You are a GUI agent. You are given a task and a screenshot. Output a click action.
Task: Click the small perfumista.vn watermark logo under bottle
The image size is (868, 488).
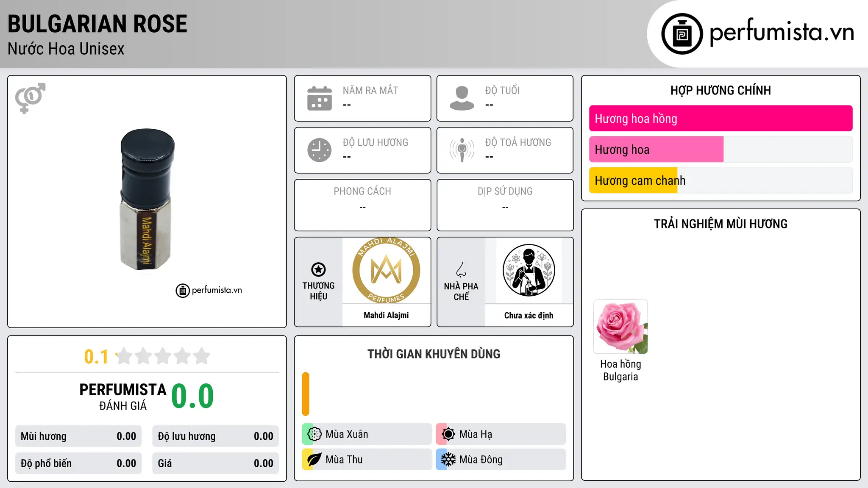pyautogui.click(x=209, y=291)
